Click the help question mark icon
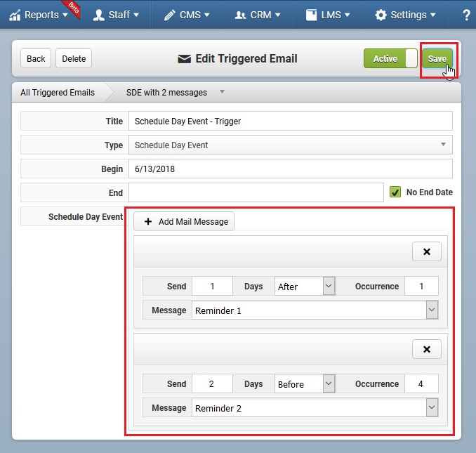The width and height of the screenshot is (476, 453). click(x=466, y=15)
